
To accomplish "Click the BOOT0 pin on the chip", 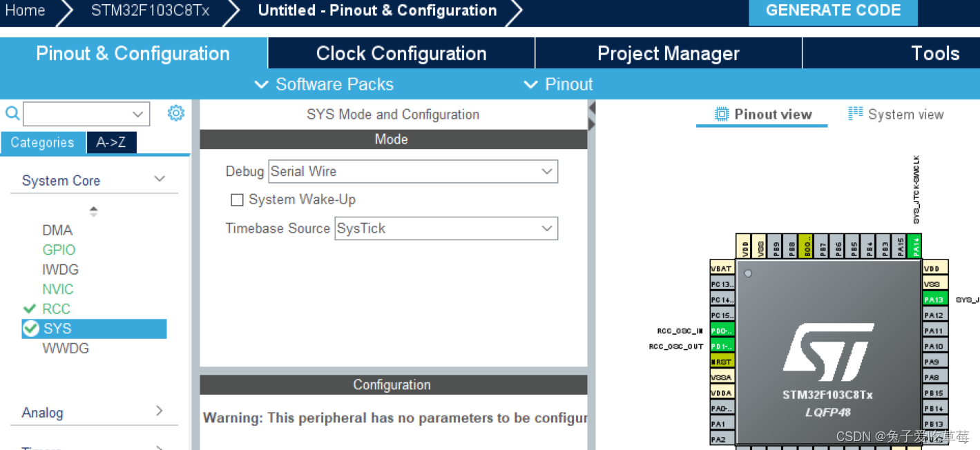I will point(806,246).
